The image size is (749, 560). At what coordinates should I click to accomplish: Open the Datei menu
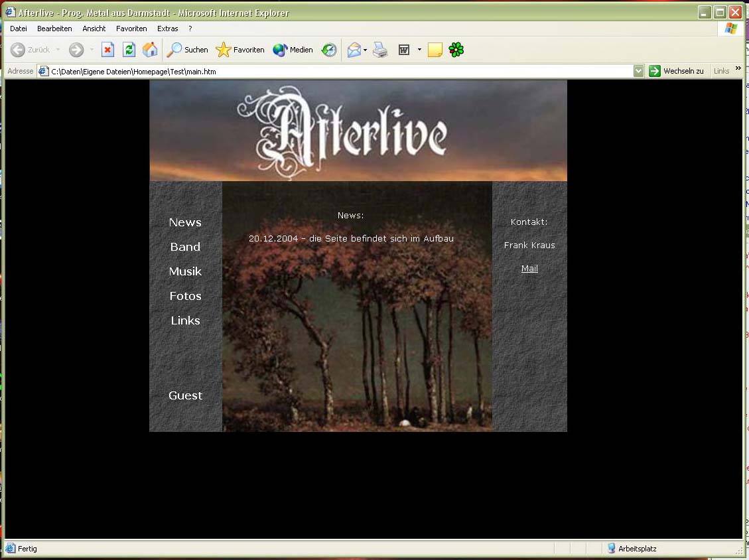point(19,29)
